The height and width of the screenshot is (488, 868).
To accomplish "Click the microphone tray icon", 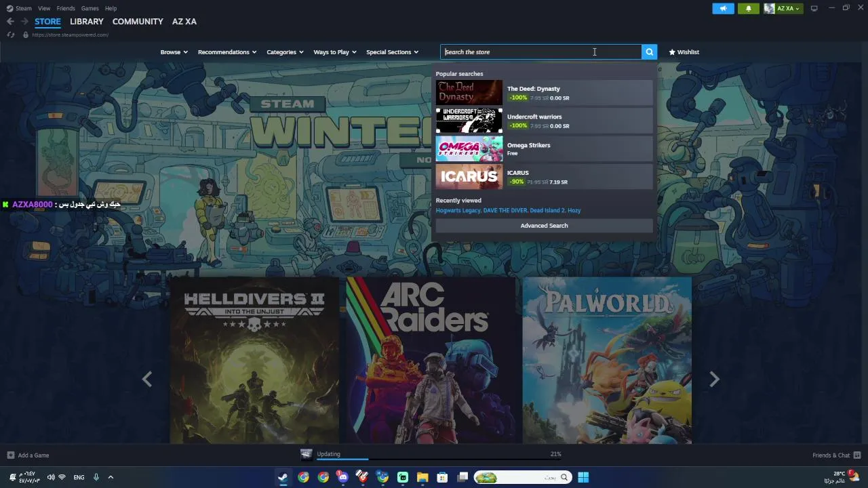I will [96, 477].
